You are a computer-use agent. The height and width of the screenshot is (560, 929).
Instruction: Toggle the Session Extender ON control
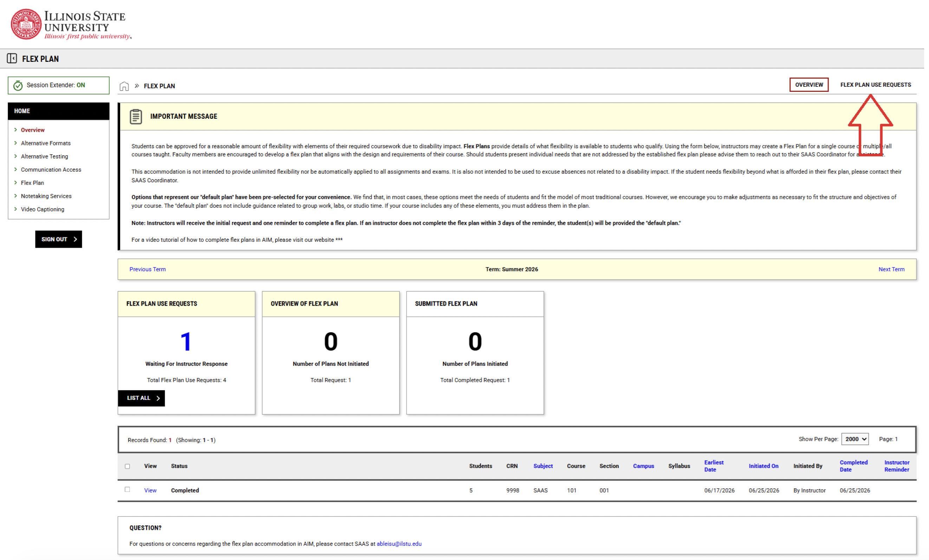tap(59, 86)
